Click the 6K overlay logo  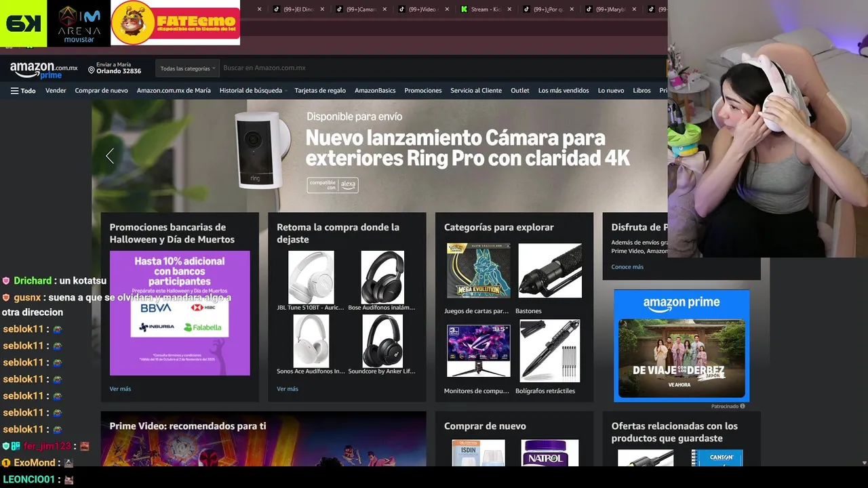24,23
